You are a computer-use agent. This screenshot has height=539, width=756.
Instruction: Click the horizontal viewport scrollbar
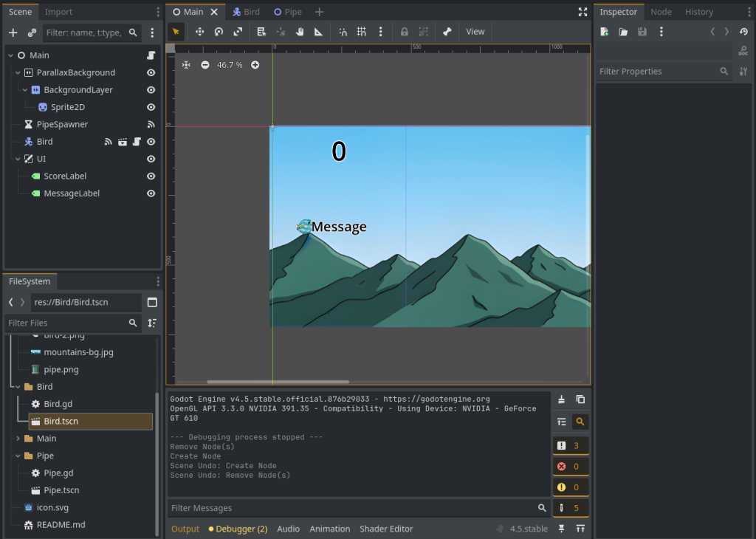pyautogui.click(x=277, y=382)
